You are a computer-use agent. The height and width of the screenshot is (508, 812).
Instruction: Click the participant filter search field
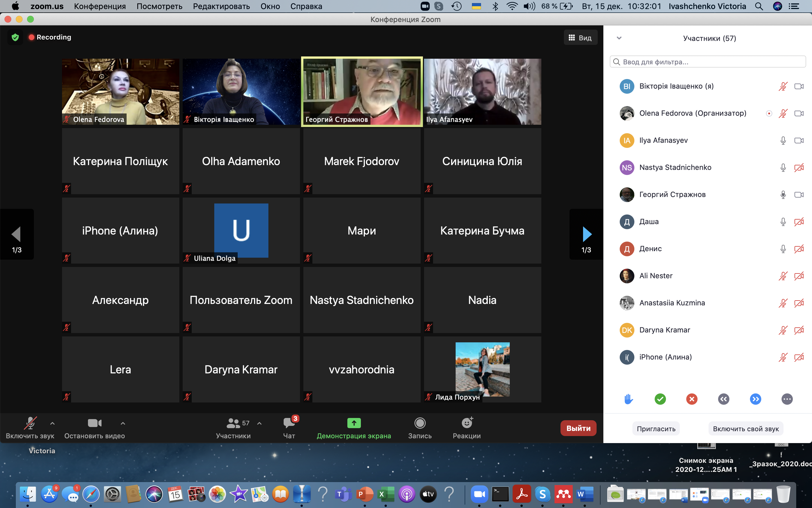point(708,62)
